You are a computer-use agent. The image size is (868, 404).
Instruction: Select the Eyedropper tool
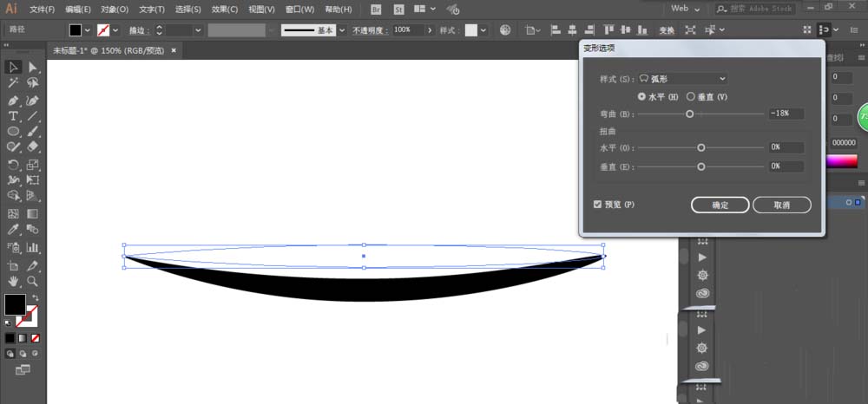click(x=14, y=230)
